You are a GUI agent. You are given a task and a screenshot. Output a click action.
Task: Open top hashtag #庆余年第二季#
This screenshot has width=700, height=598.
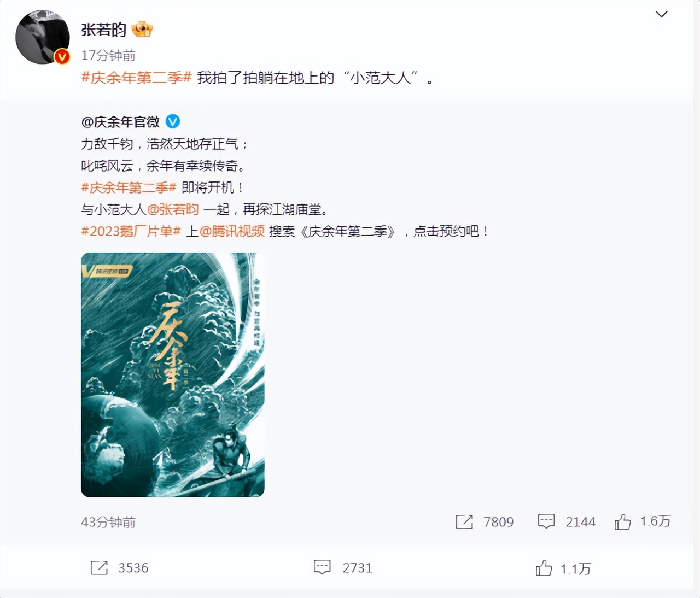(x=136, y=78)
